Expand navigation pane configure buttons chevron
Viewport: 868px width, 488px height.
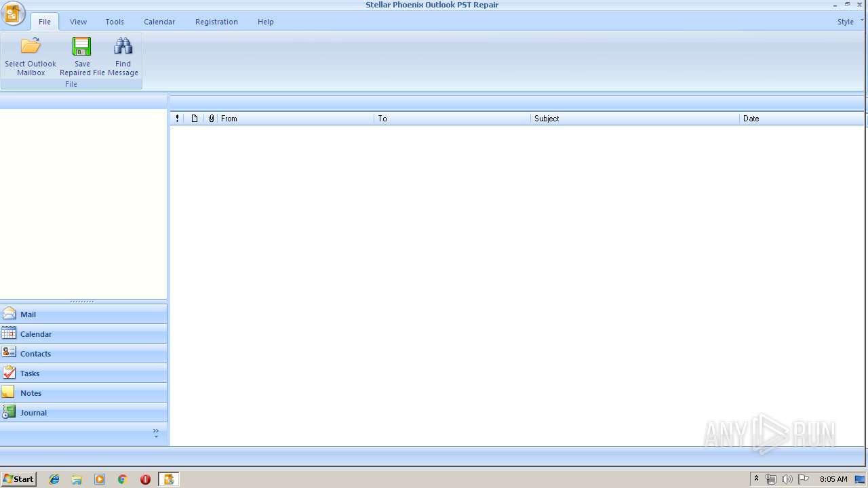pyautogui.click(x=156, y=433)
